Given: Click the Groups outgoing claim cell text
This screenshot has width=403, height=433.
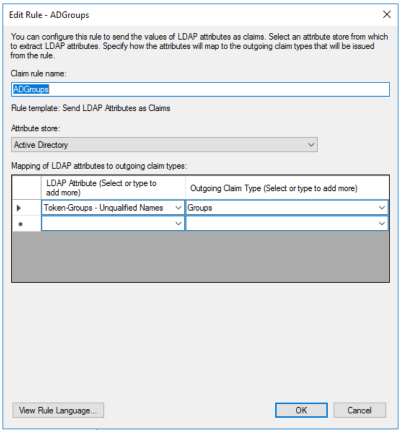Looking at the screenshot, I should [x=200, y=208].
